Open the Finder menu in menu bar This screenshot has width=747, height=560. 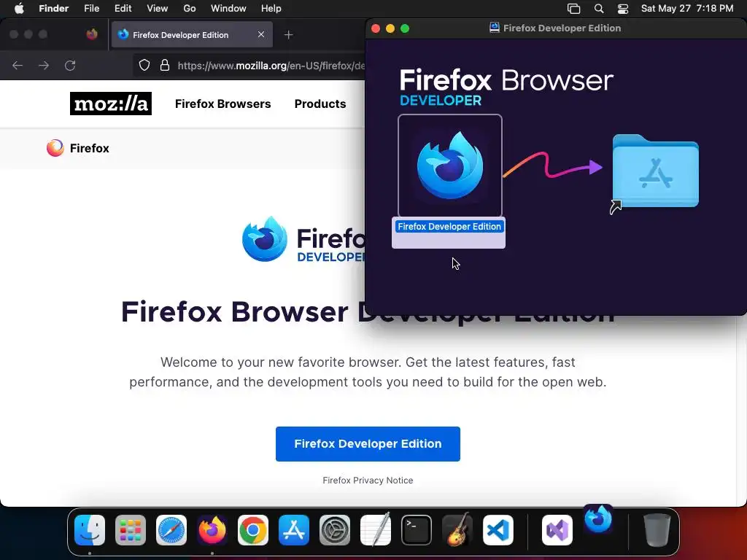pos(54,9)
